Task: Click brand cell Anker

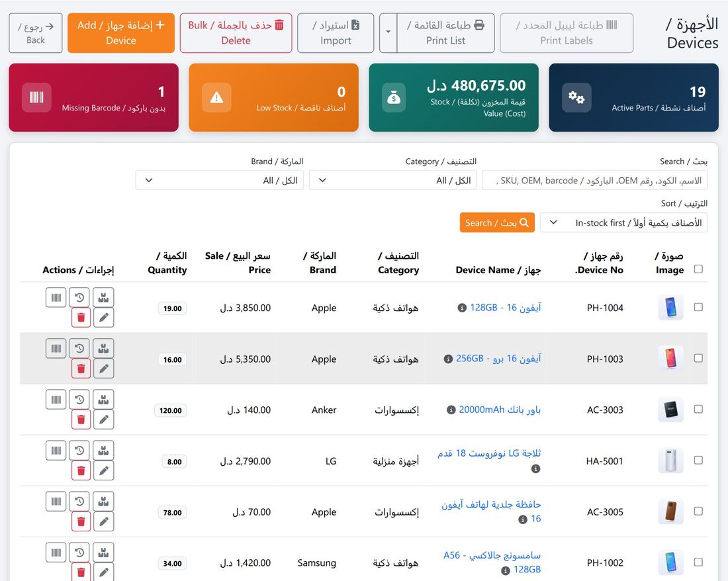Action: click(x=324, y=410)
